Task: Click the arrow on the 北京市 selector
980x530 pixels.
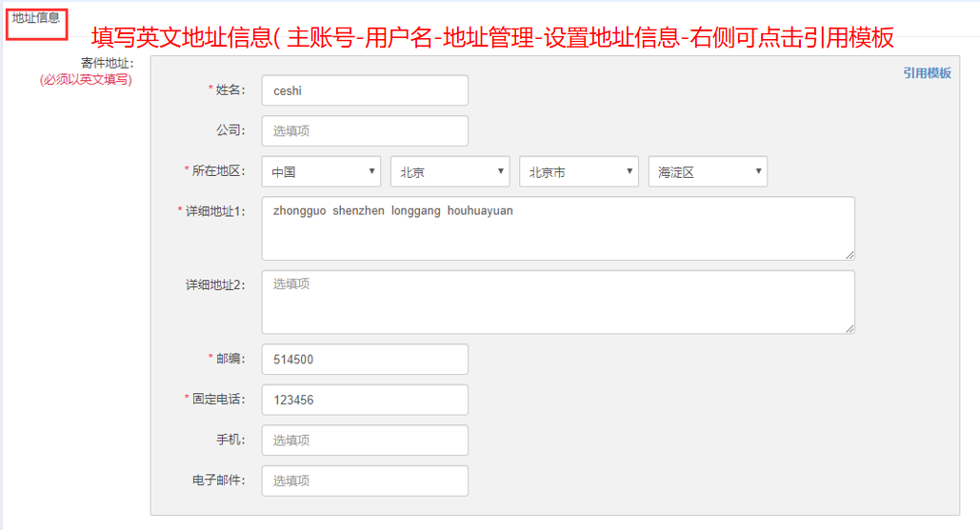Action: point(630,171)
